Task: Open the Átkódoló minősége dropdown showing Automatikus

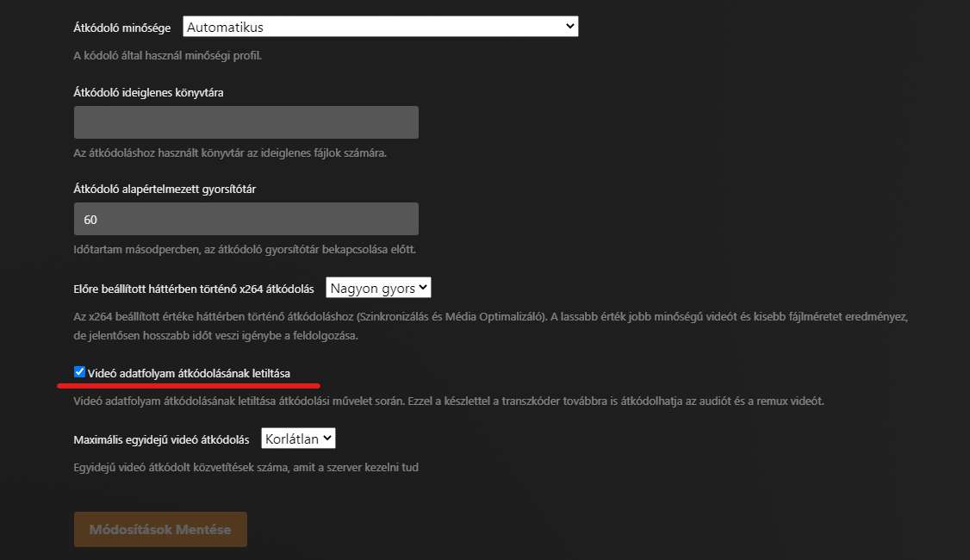Action: [381, 27]
